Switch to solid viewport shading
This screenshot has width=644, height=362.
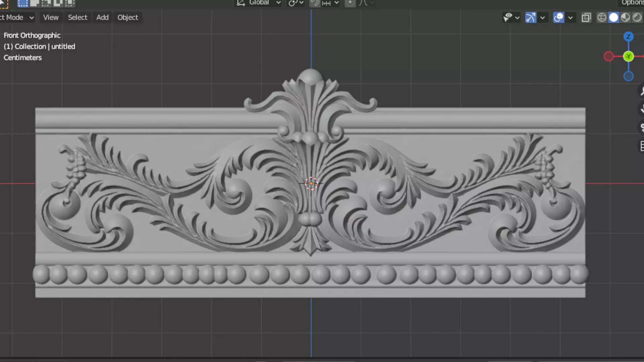pos(613,17)
